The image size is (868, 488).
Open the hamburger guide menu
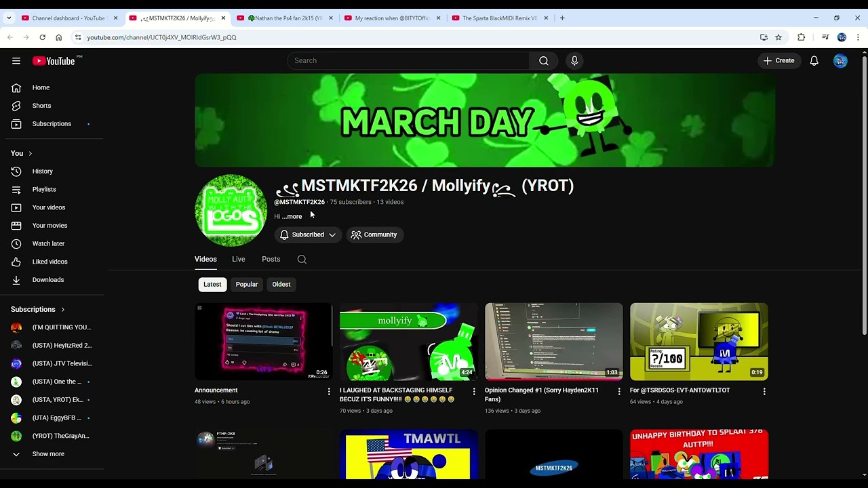16,61
